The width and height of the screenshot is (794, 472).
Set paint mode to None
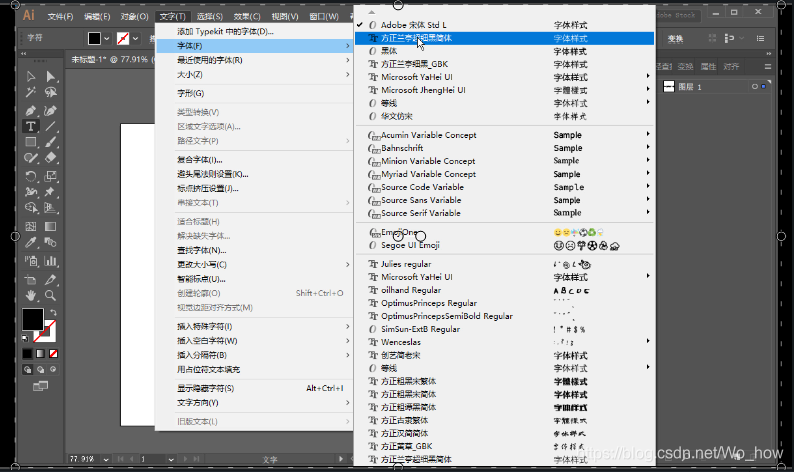(x=53, y=353)
